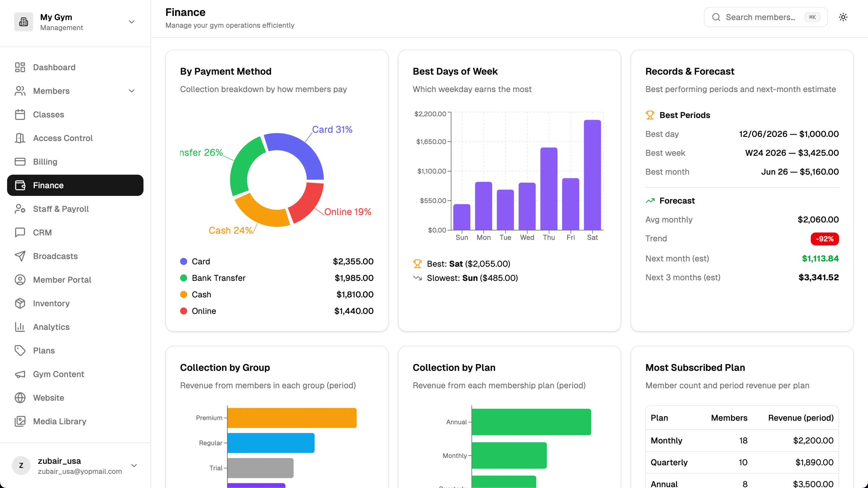This screenshot has height=488, width=868.
Task: Click the Member Portal user icon
Action: click(x=20, y=279)
